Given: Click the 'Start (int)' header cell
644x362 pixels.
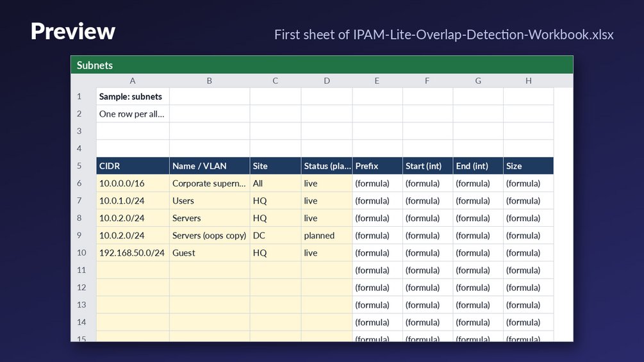Looking at the screenshot, I should click(x=427, y=166).
